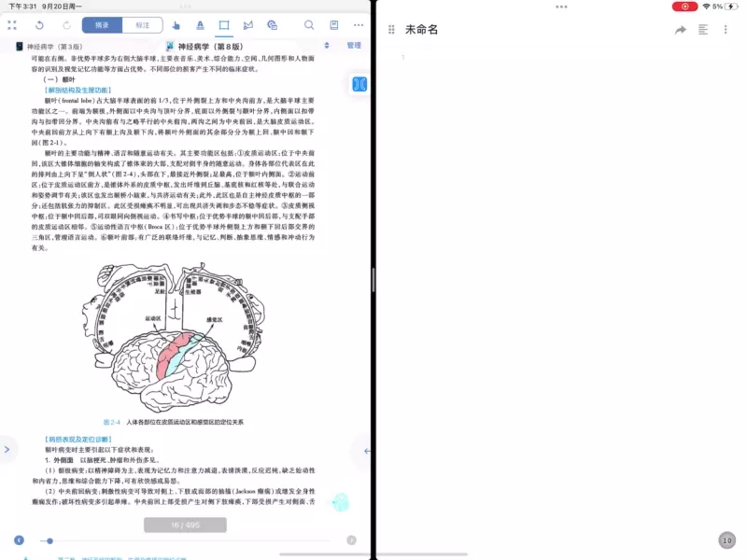Open the bookmarks icon

pos(334,25)
